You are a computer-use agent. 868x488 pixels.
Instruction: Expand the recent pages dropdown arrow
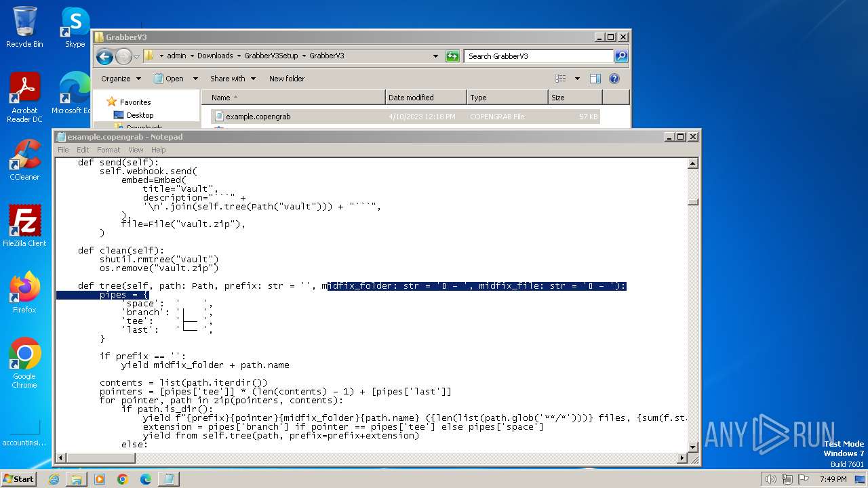pyautogui.click(x=136, y=56)
